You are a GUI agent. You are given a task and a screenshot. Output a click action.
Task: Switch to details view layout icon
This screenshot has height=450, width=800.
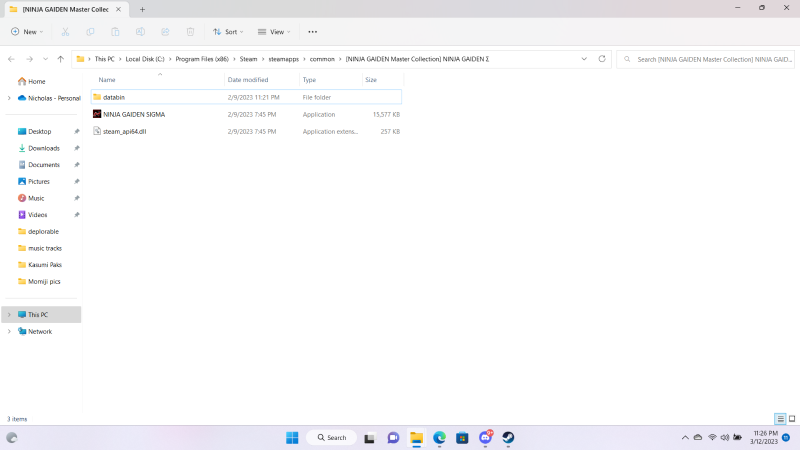click(x=780, y=419)
